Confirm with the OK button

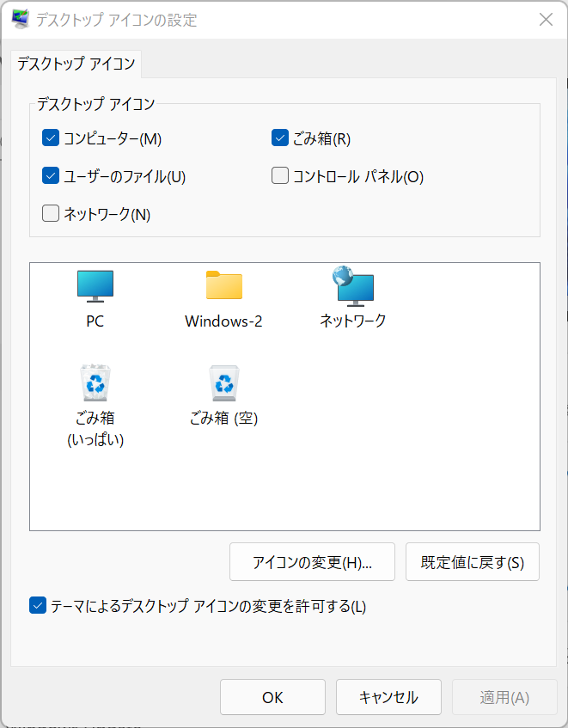pyautogui.click(x=273, y=697)
